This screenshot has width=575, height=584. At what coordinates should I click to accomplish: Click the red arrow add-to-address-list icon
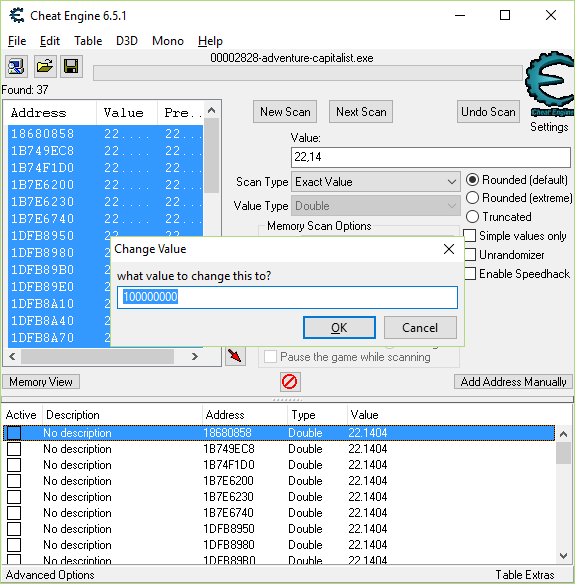click(x=235, y=356)
